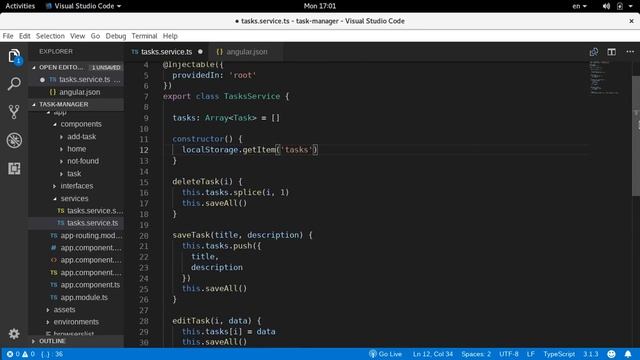The image size is (640, 360).
Task: Open the Explorer view in activity bar
Action: click(x=14, y=56)
